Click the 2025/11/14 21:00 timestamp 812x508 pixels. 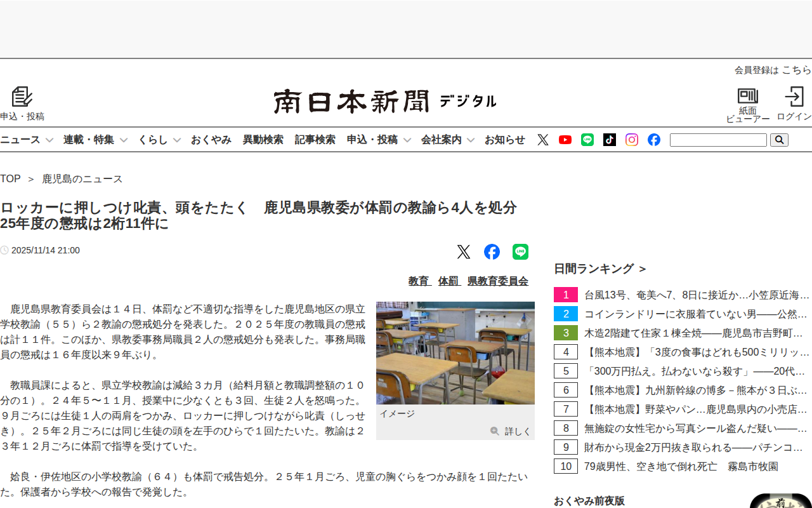46,250
